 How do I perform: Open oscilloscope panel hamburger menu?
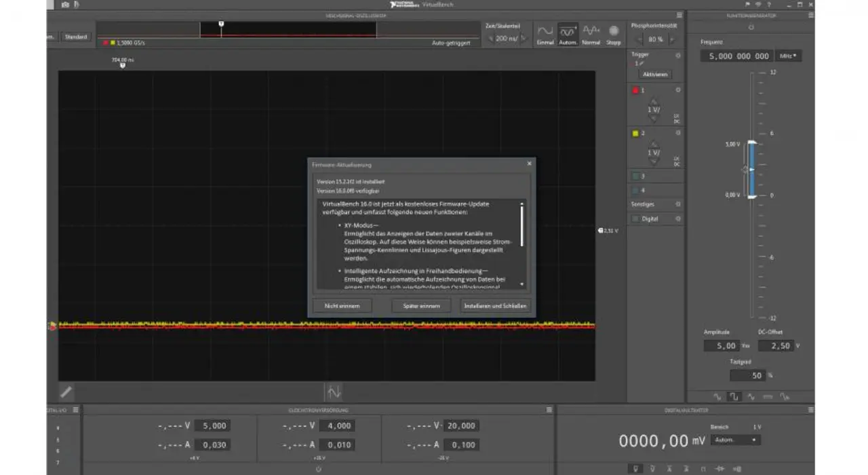coord(679,15)
